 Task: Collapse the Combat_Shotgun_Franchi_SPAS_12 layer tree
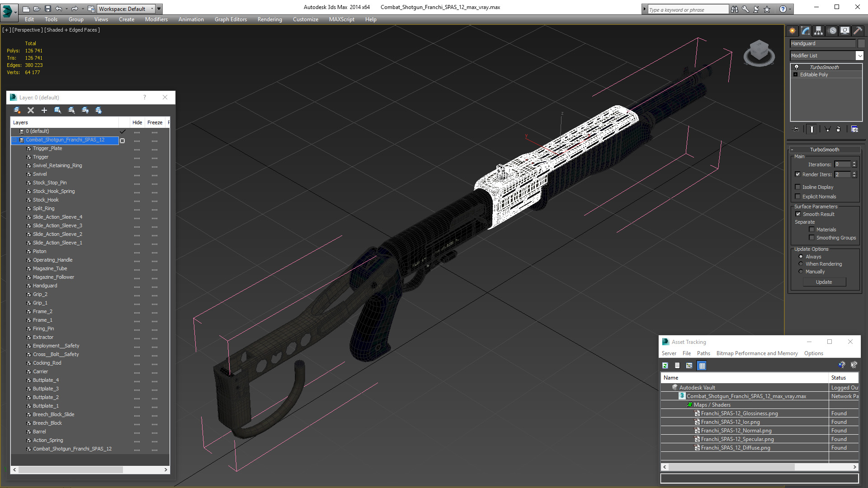(14, 140)
